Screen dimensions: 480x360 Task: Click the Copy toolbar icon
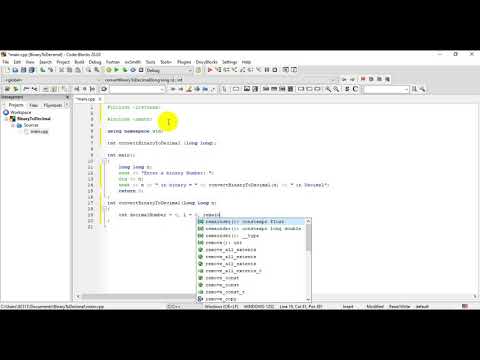tap(70, 70)
